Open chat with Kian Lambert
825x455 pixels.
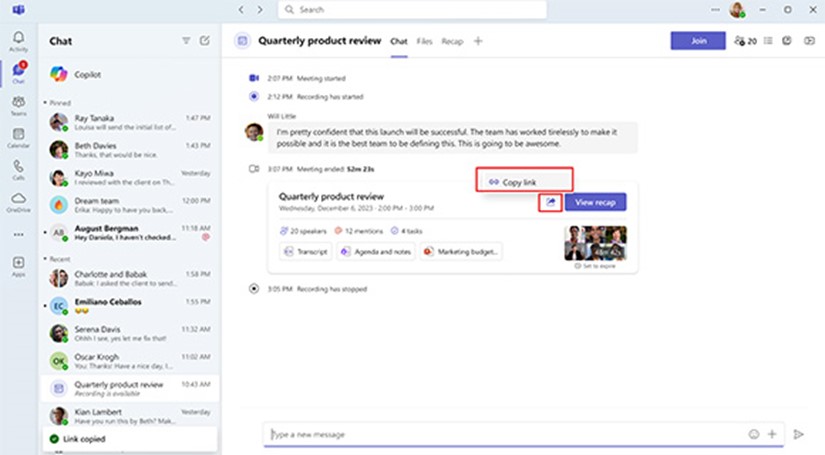click(129, 416)
